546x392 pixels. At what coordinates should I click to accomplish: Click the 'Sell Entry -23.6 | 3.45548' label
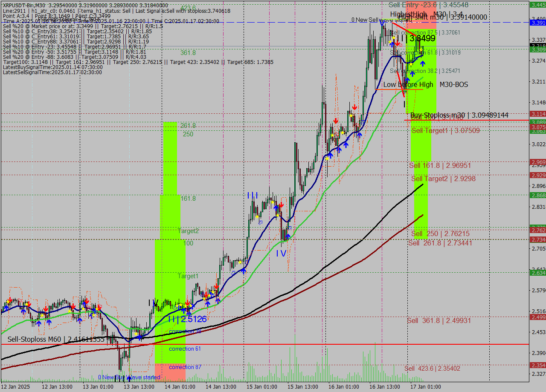tap(429, 5)
